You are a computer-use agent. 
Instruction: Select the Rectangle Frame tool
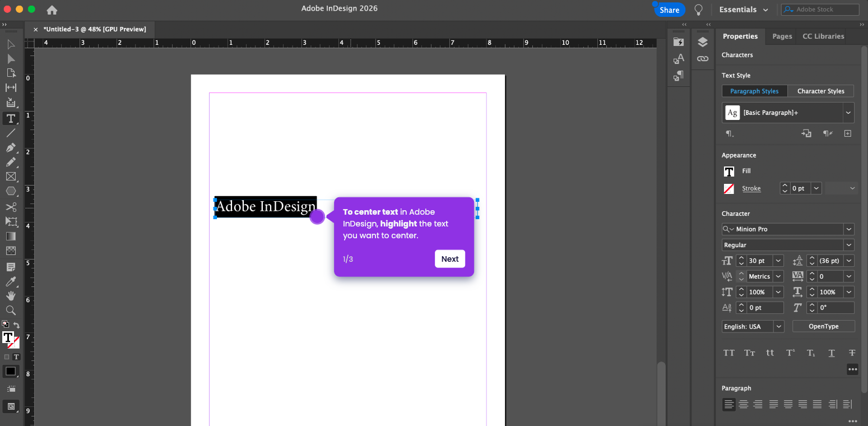click(x=11, y=177)
